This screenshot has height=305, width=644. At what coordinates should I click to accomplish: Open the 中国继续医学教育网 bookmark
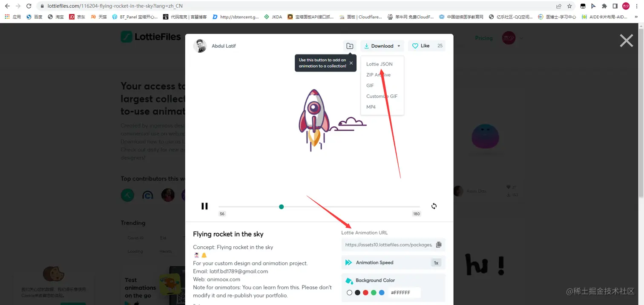[x=462, y=17]
